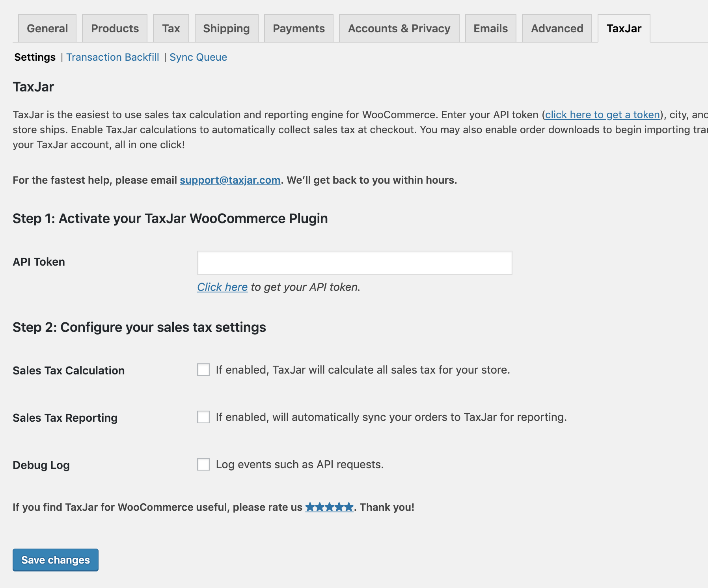Open the Advanced tab
The height and width of the screenshot is (588, 708).
point(557,28)
